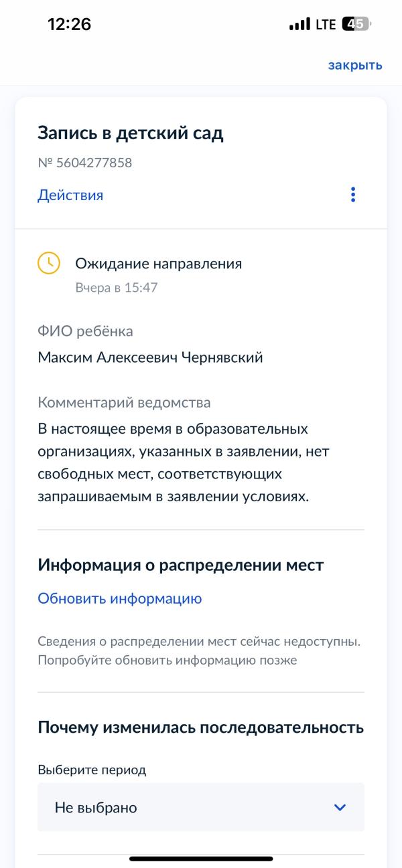Tap the Ожидание направления status text
The height and width of the screenshot is (868, 402).
click(158, 264)
